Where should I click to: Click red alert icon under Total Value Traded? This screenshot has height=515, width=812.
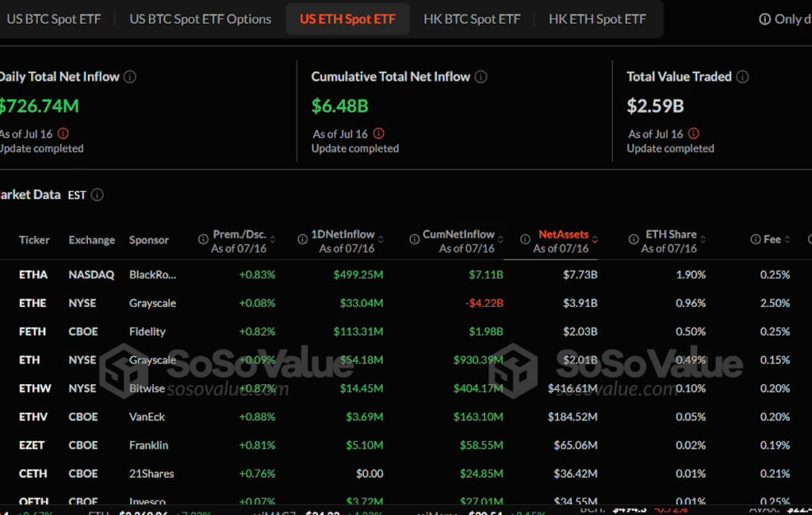(x=694, y=133)
